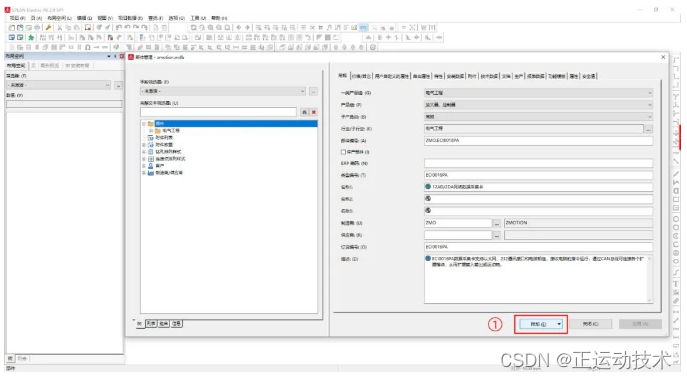687x379 pixels.
Task: Switch to the 3D安装布局 tab in left panel
Action: [77, 66]
